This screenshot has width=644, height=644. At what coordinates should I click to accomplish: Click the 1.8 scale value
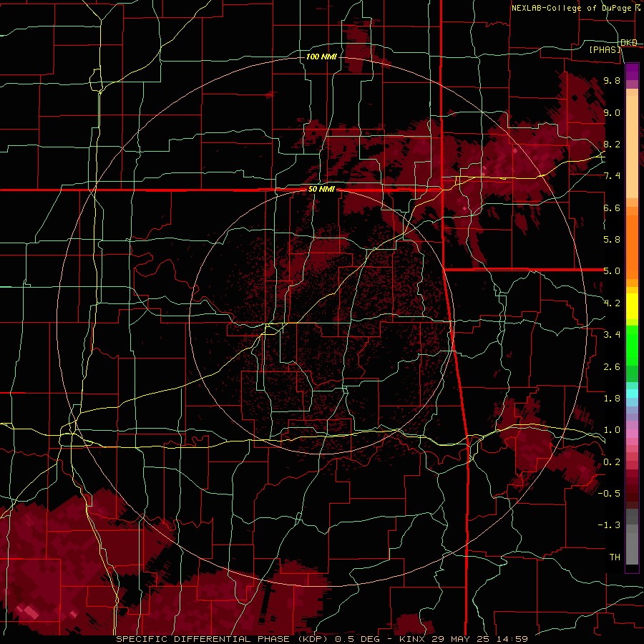[612, 399]
